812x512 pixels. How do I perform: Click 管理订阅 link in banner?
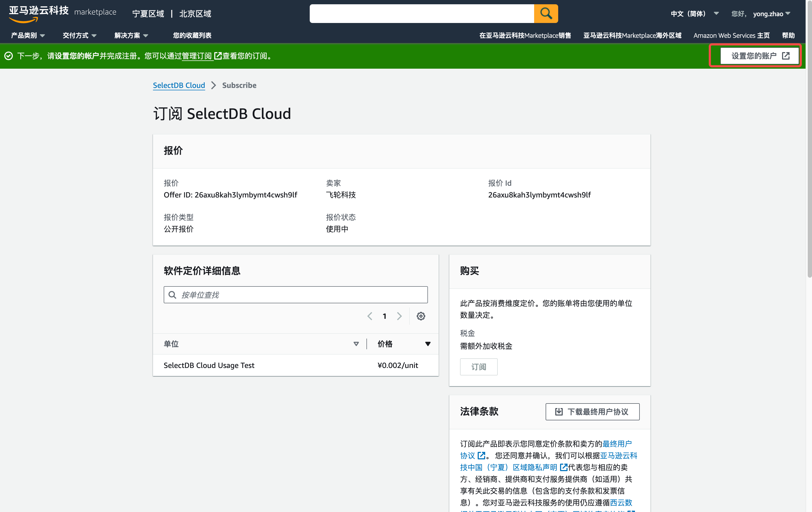[197, 56]
